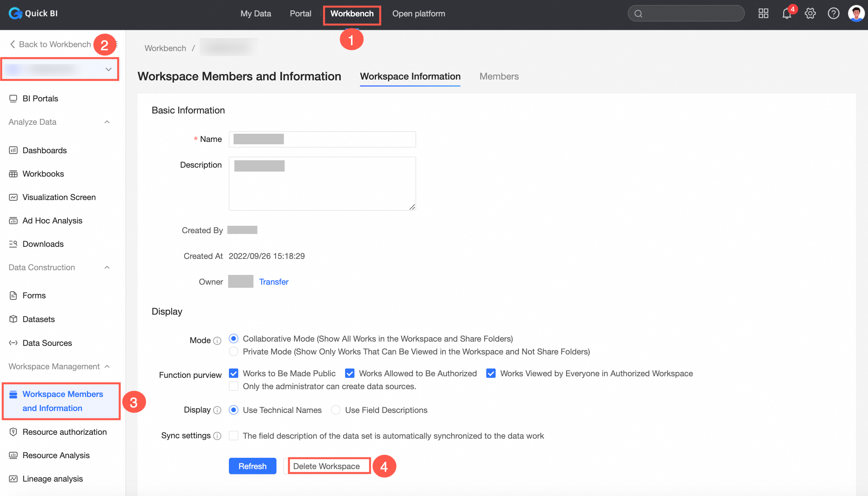
Task: Select Private Mode radio button
Action: tap(234, 352)
